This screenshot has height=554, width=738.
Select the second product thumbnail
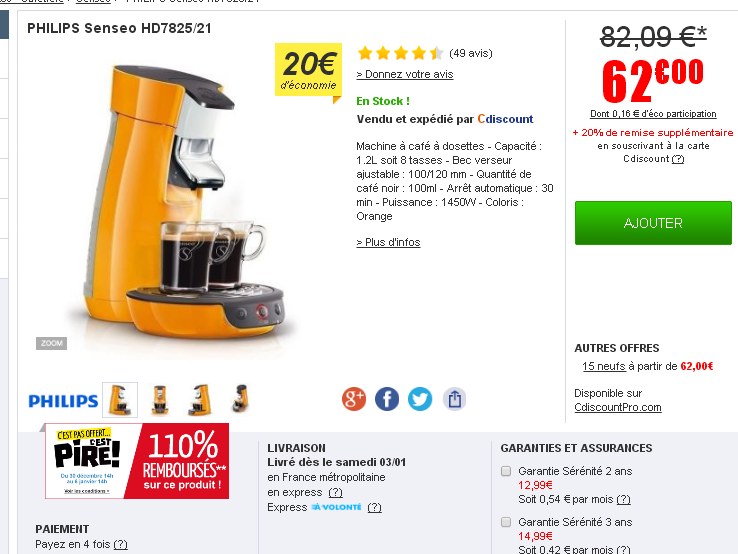[160, 400]
